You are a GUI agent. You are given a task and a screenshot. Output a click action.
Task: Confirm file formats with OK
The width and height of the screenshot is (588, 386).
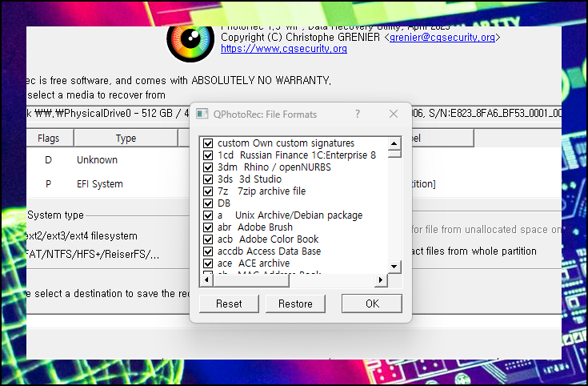[372, 304]
